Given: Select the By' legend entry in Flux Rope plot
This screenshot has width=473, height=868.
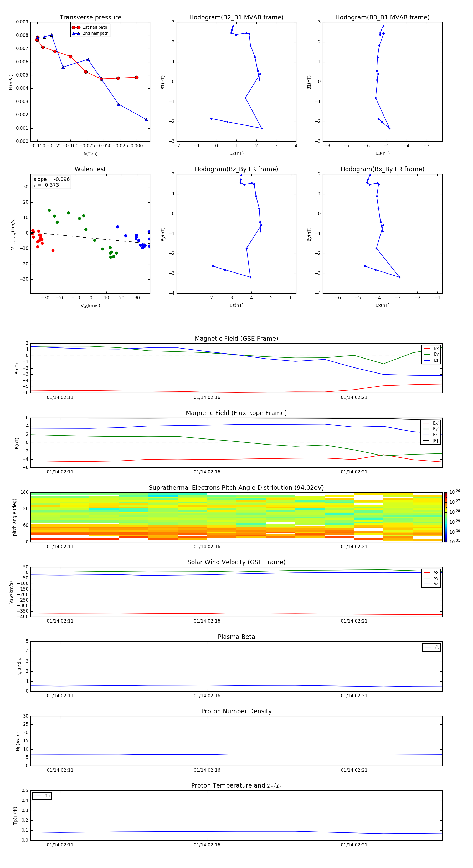Looking at the screenshot, I should coord(431,429).
